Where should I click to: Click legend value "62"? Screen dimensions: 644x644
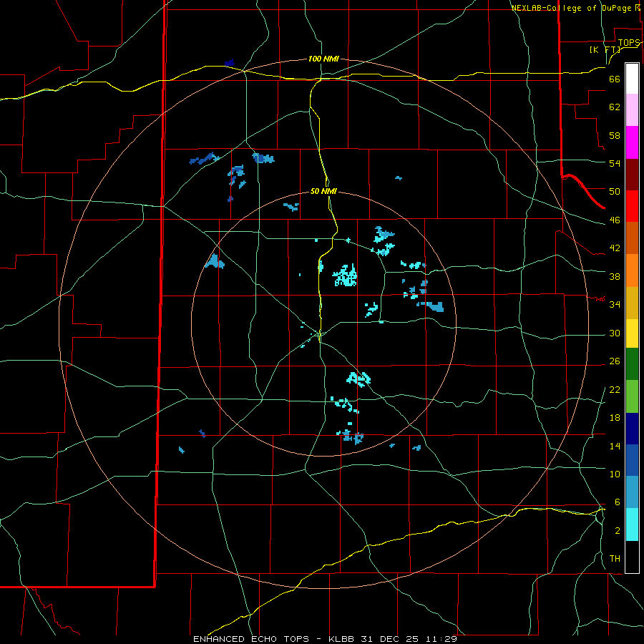coord(615,107)
